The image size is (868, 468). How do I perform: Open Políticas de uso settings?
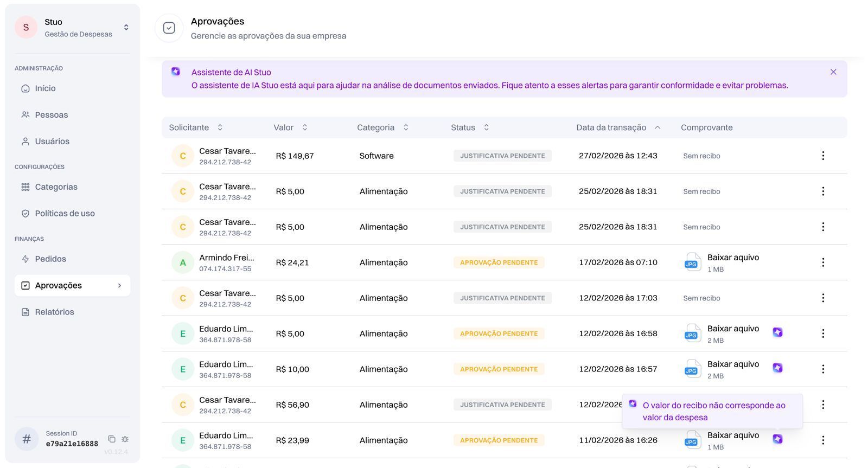65,214
